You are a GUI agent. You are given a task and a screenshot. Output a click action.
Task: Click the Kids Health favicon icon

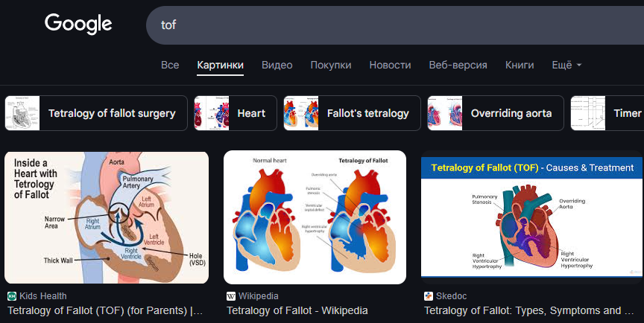[11, 296]
